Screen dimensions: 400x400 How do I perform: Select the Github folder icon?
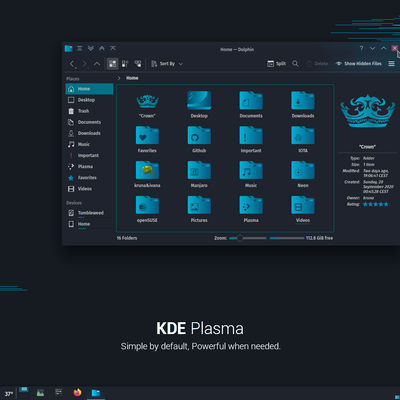[x=199, y=135]
